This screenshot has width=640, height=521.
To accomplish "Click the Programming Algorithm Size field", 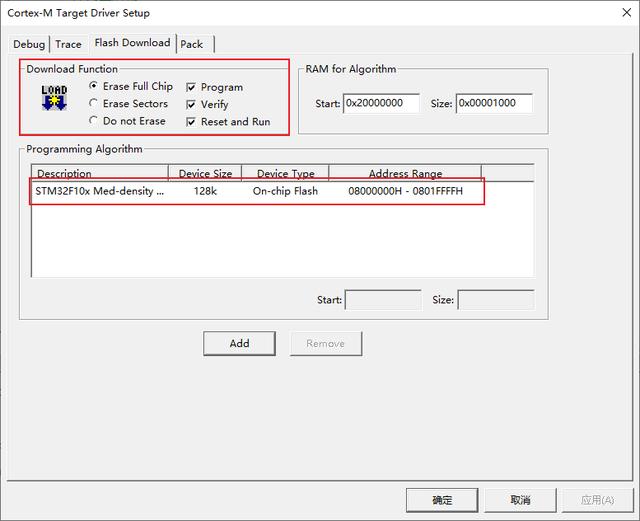I will pos(496,300).
